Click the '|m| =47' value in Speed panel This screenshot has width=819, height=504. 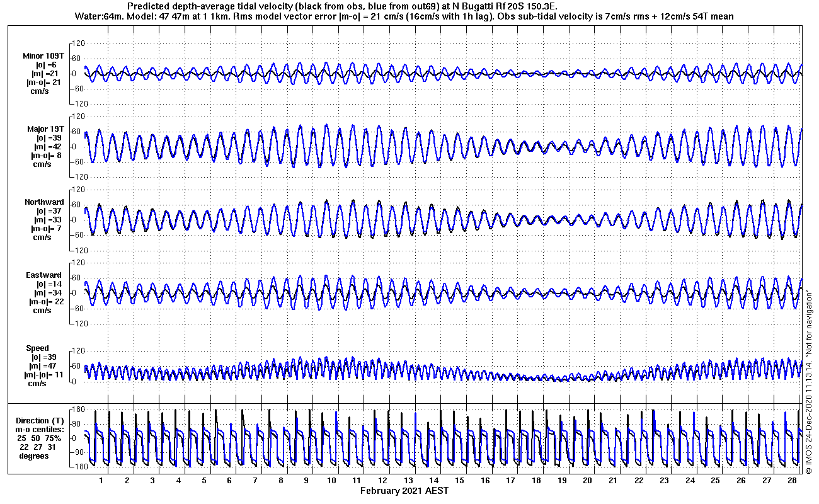pos(43,366)
